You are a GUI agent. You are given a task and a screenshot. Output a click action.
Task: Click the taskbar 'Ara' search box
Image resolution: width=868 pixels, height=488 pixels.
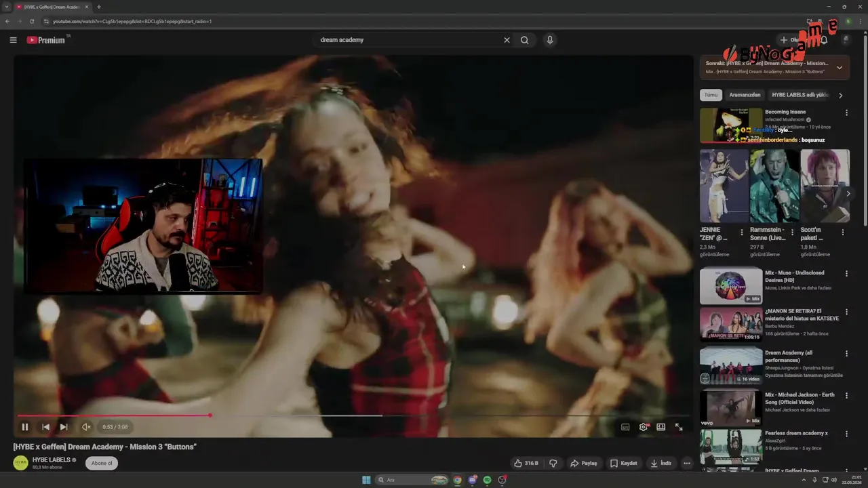(x=412, y=480)
